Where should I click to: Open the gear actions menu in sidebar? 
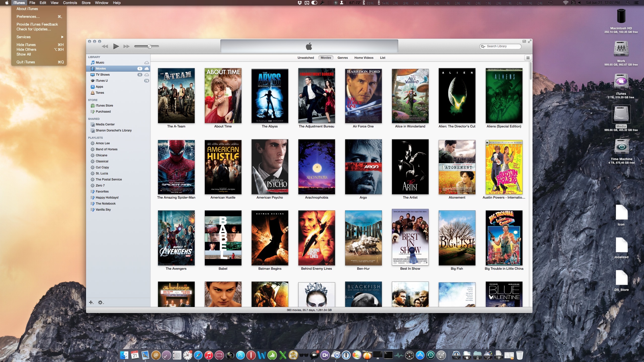[x=101, y=302]
